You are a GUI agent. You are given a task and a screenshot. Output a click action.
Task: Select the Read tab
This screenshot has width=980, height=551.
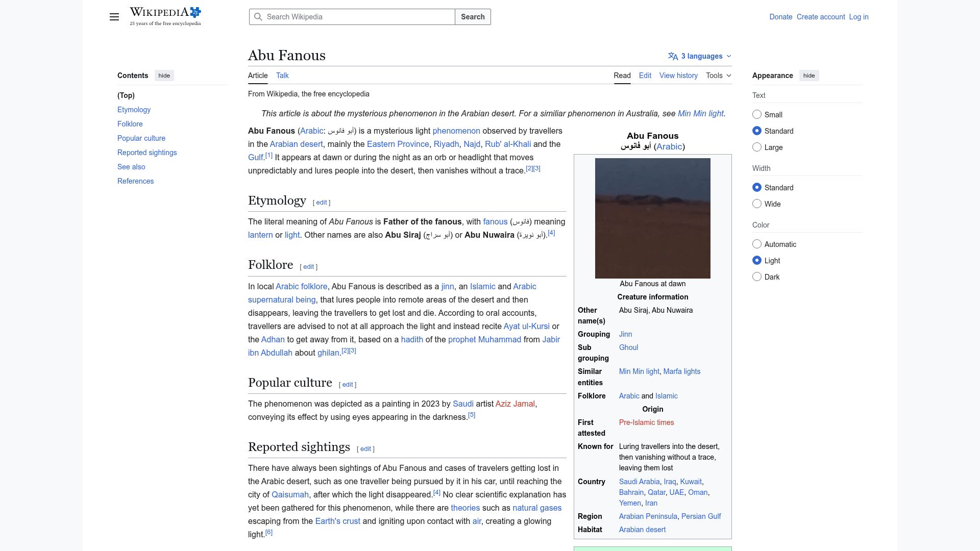(x=622, y=76)
